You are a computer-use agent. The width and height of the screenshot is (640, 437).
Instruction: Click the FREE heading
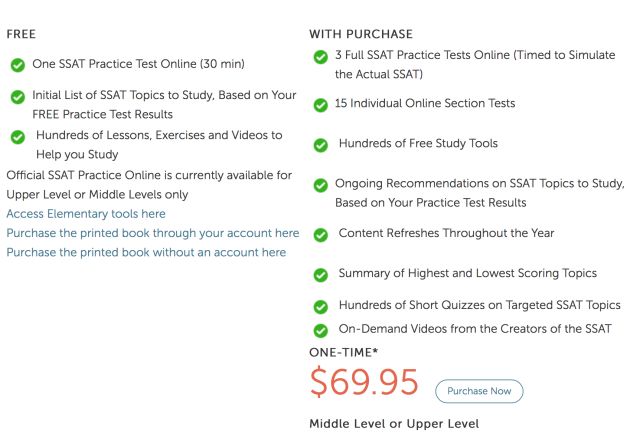coord(21,33)
